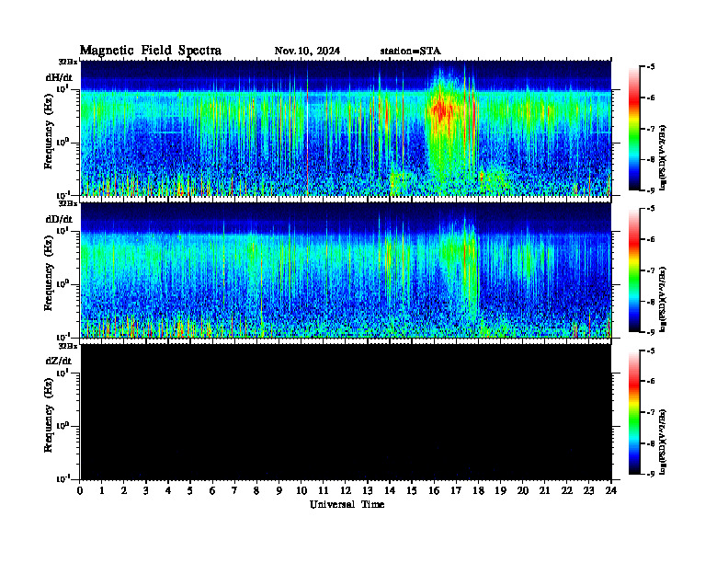The height and width of the screenshot is (563, 728).
Task: Click the "-9" value on the dH/dt color bar
Action: click(651, 190)
